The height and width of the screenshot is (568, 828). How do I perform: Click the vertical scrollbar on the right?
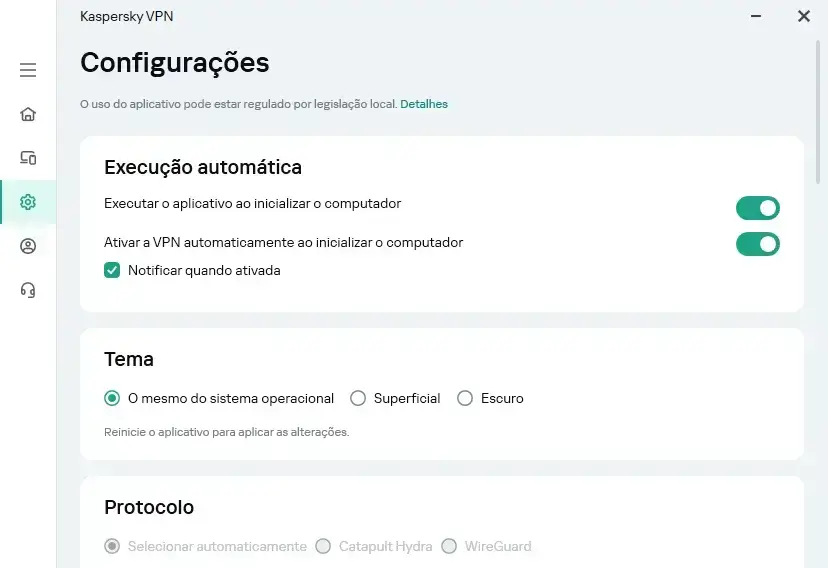point(818,111)
